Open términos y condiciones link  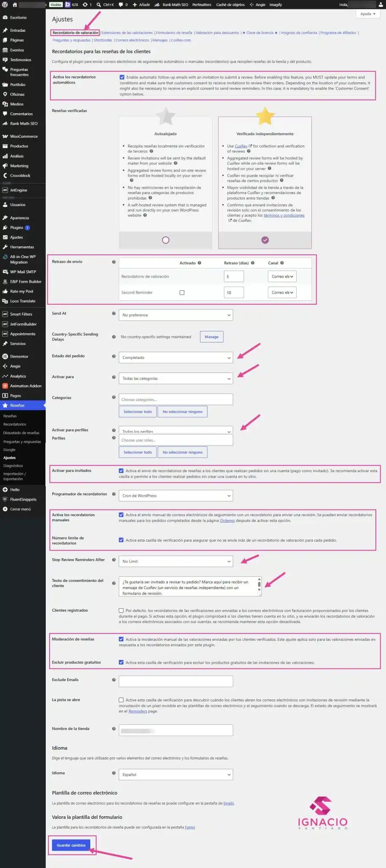284,215
